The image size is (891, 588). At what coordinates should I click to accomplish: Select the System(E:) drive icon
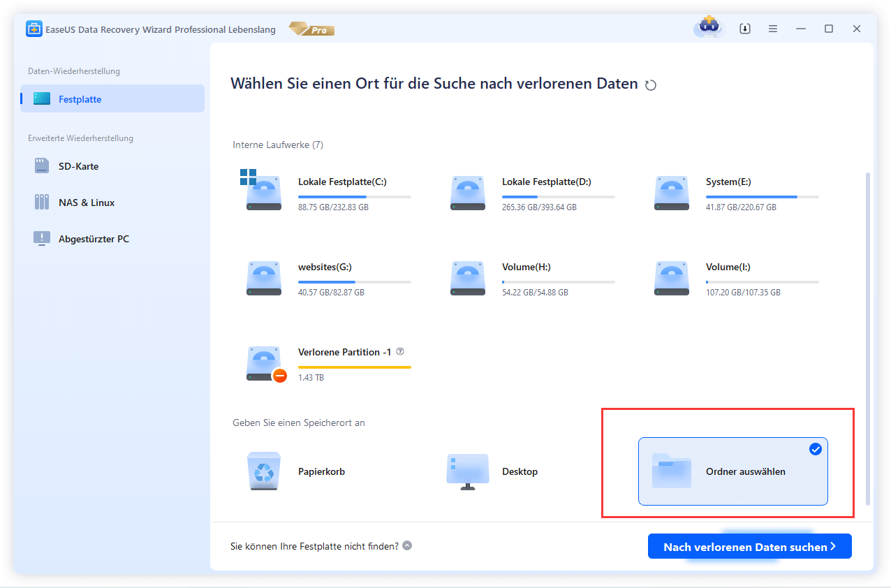point(672,193)
